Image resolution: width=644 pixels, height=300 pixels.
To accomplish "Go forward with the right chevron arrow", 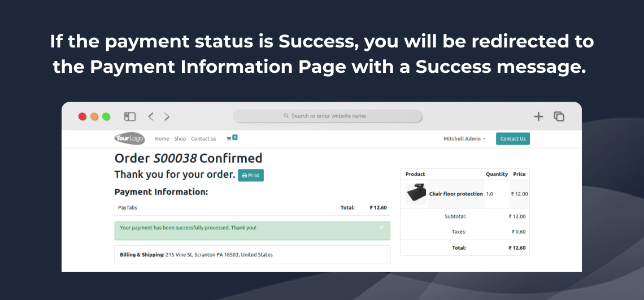I will (167, 117).
